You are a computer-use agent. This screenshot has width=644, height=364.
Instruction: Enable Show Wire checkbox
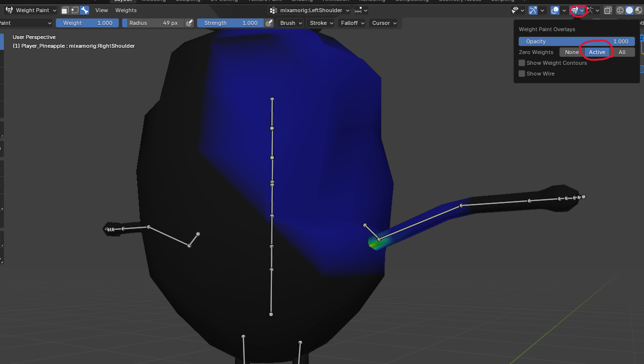(x=522, y=74)
